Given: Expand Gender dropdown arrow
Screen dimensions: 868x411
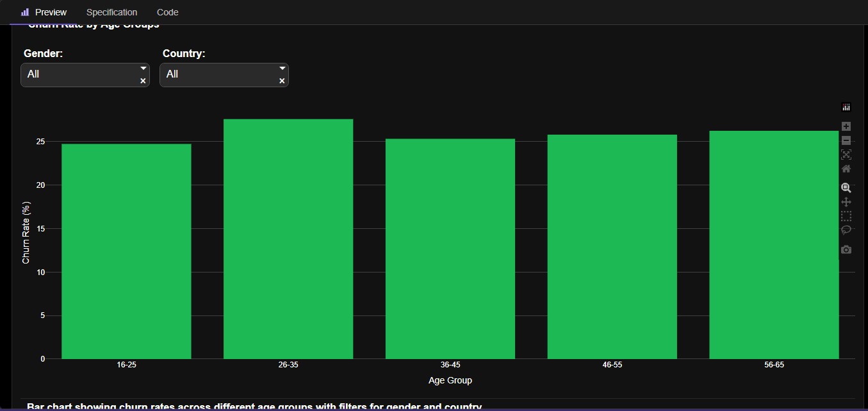Looking at the screenshot, I should click(x=143, y=68).
